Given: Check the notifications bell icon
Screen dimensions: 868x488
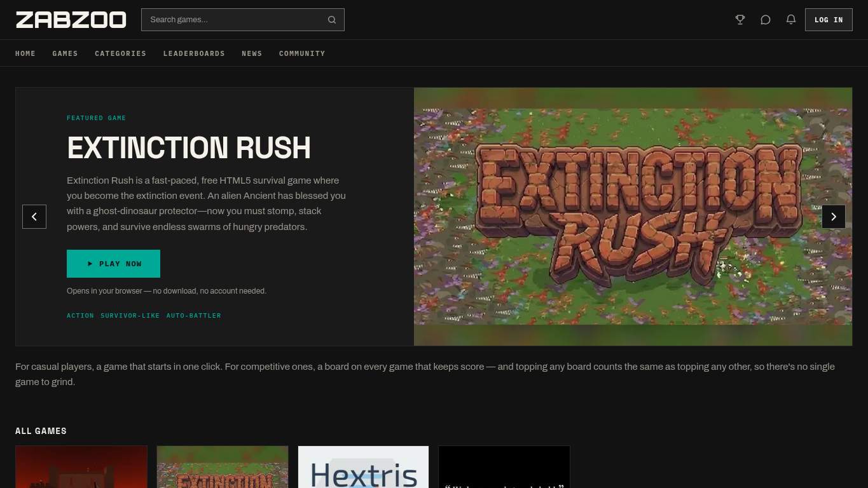Looking at the screenshot, I should click(x=791, y=20).
